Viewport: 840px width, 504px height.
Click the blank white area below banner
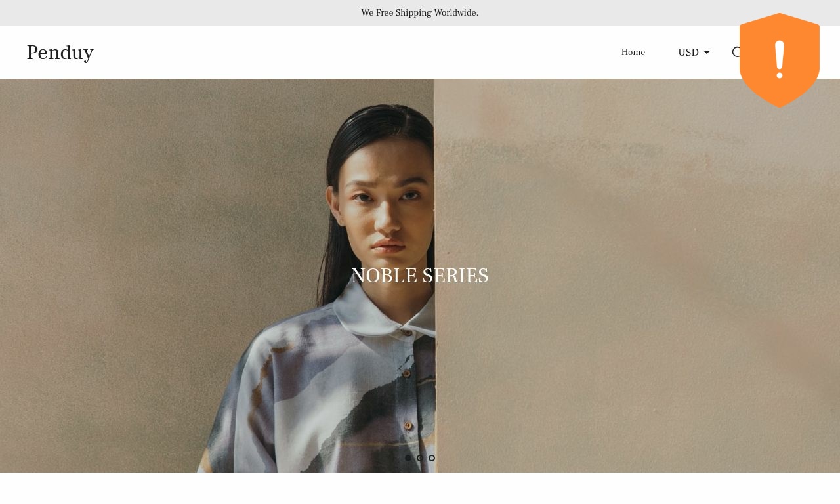pyautogui.click(x=420, y=488)
